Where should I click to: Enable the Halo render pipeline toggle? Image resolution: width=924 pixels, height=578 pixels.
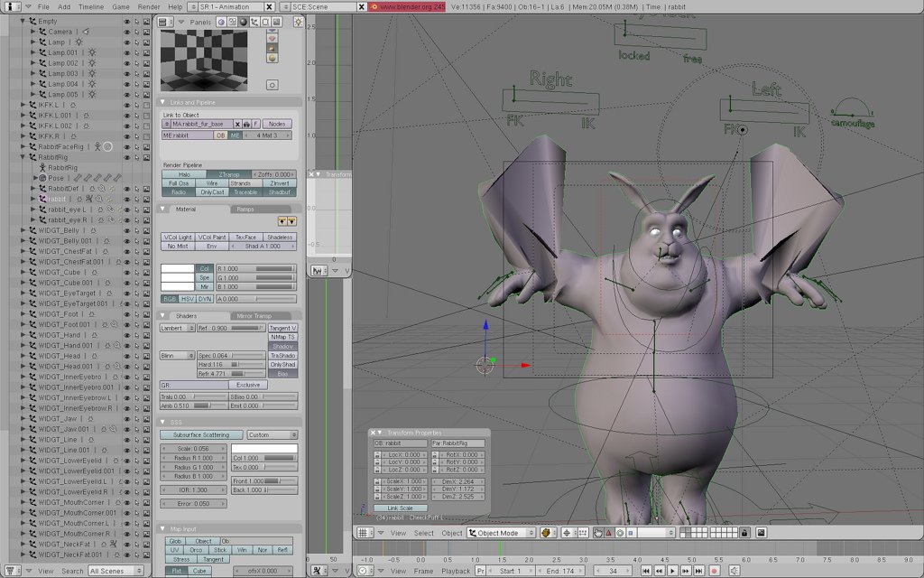[x=184, y=174]
